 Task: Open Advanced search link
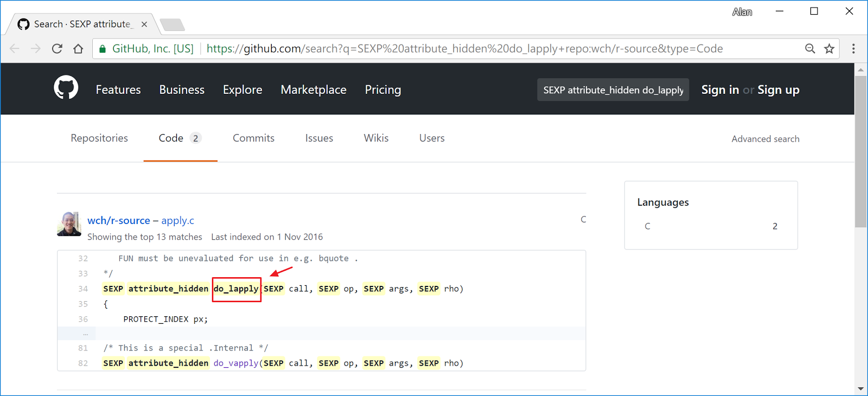pos(765,139)
